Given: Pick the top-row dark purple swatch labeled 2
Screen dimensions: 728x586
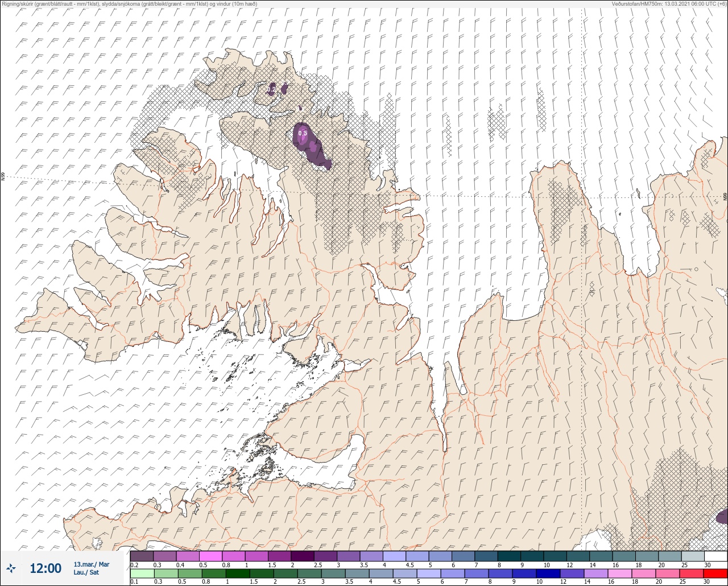Looking at the screenshot, I should coord(303,556).
